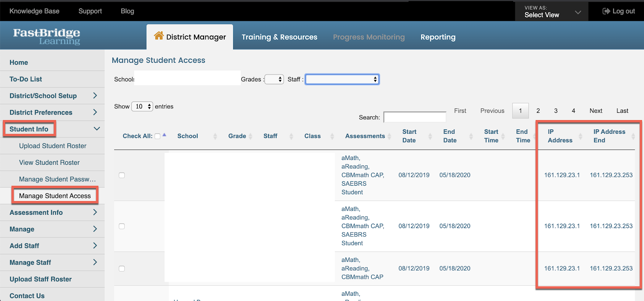Sort table by Start Time column

point(491,136)
